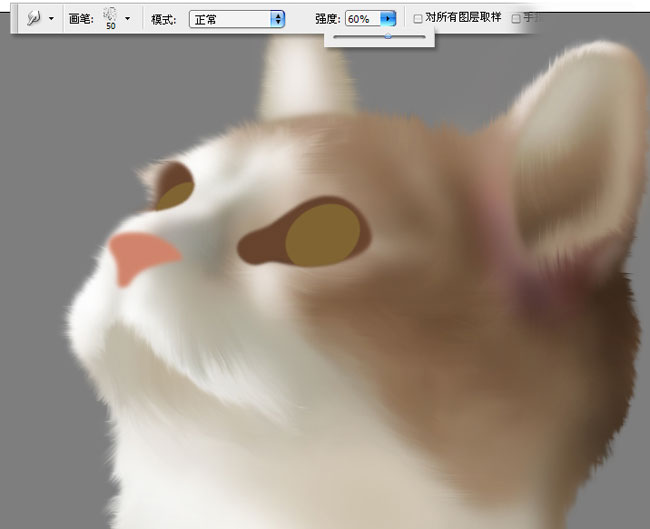Open the 模式 dropdown showing 正常
Screen dimensions: 650x529
pyautogui.click(x=237, y=18)
